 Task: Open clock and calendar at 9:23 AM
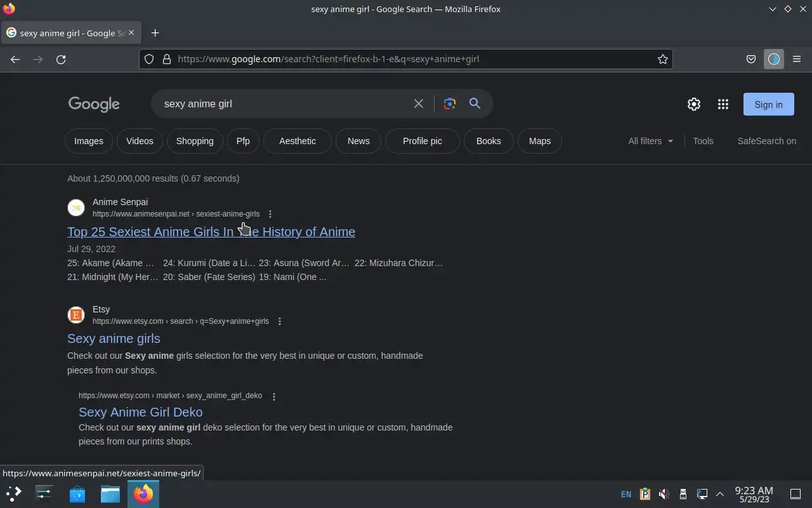tap(754, 494)
